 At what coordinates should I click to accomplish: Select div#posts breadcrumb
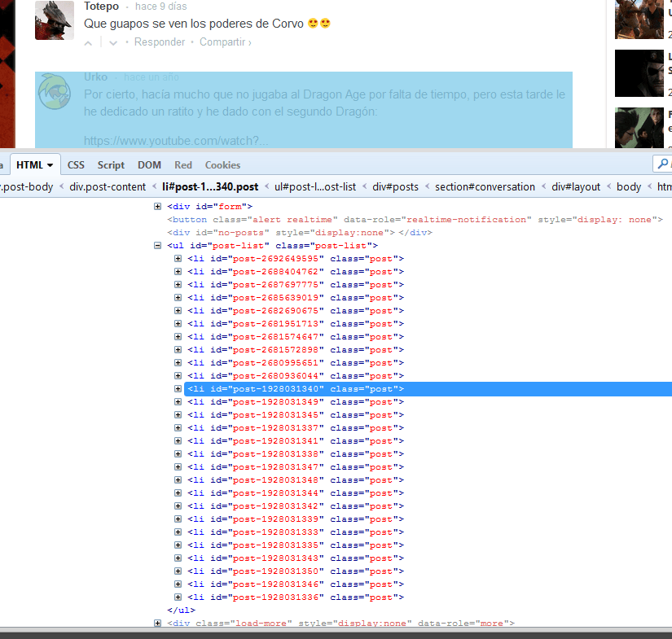395,186
